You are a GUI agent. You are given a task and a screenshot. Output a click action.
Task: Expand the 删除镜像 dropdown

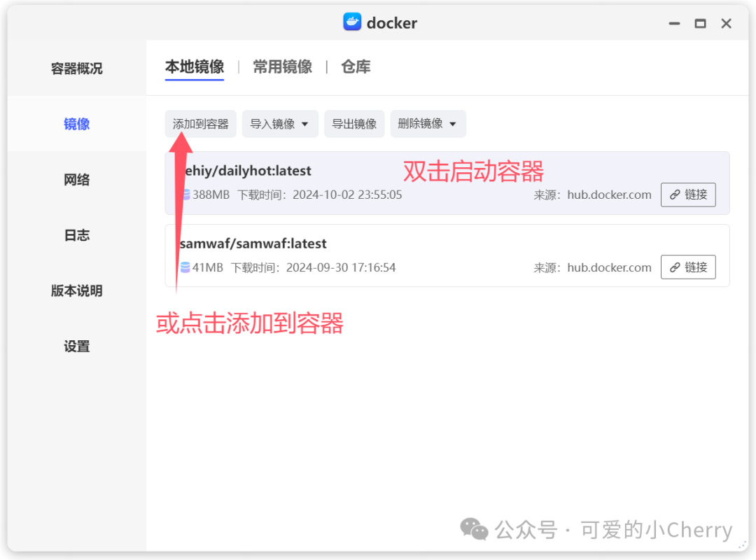tap(428, 124)
